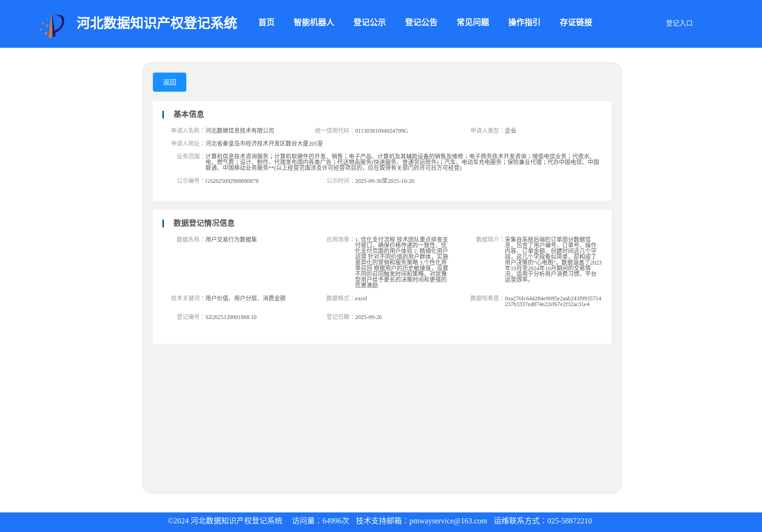The width and height of the screenshot is (762, 532).
Task: Open 操作指引 from the navigation bar
Action: [x=524, y=22]
